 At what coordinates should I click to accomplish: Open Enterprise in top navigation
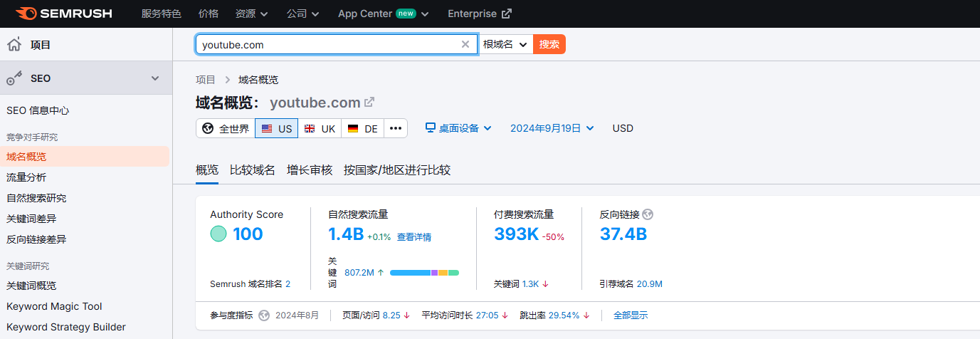click(480, 14)
